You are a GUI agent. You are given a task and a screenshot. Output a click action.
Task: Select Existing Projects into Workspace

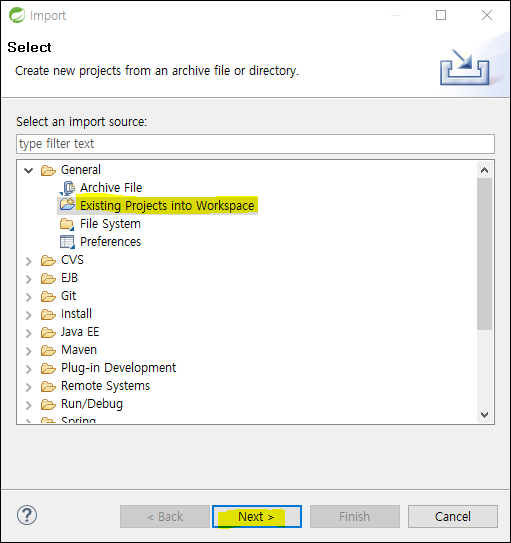pos(167,205)
